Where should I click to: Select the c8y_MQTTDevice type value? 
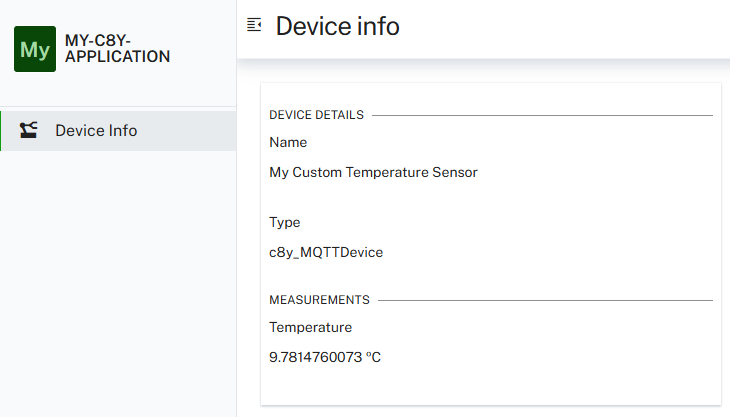(x=326, y=252)
